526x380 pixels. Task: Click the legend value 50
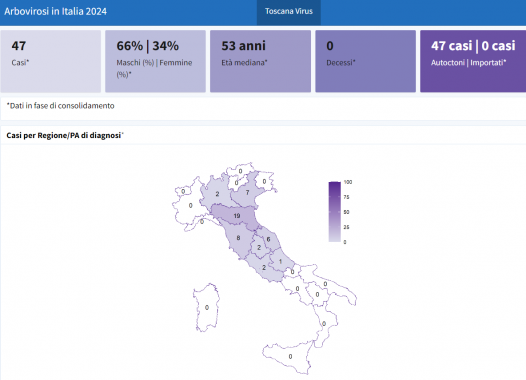pos(347,212)
